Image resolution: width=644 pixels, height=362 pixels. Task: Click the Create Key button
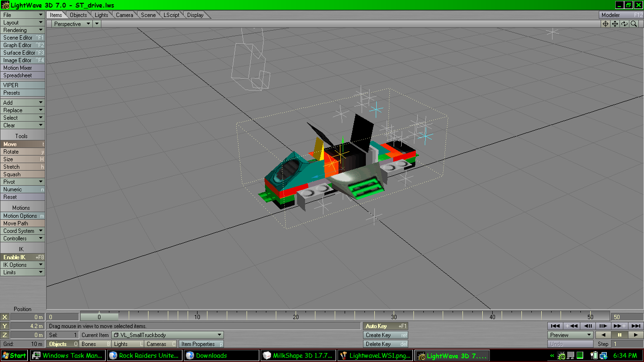(x=386, y=335)
